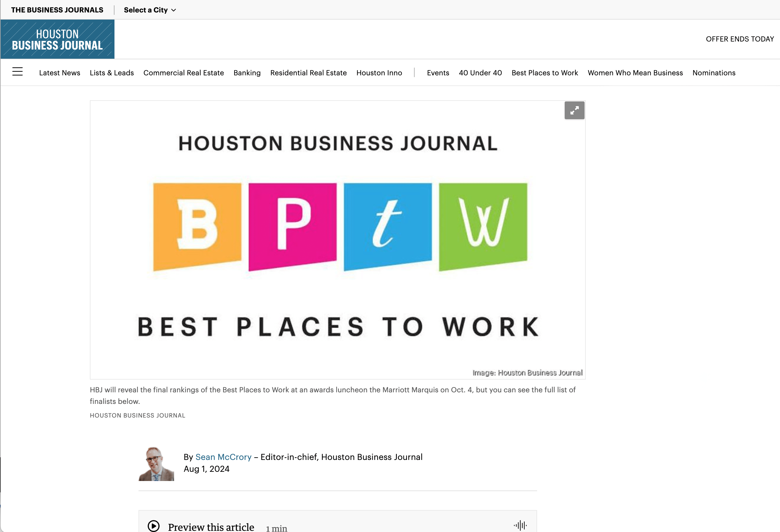
Task: Open author Sean McCrory's profile link
Action: (x=223, y=457)
